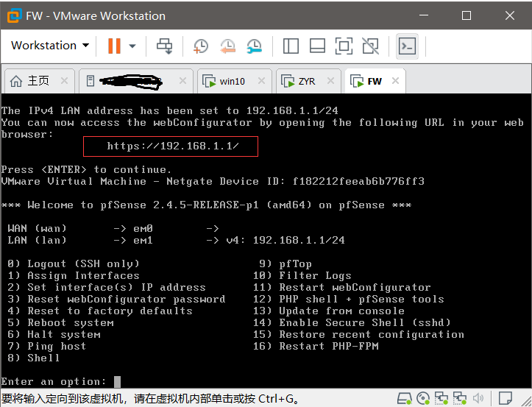The image size is (532, 407).
Task: Maximize the VMware Workstation window
Action: point(467,15)
